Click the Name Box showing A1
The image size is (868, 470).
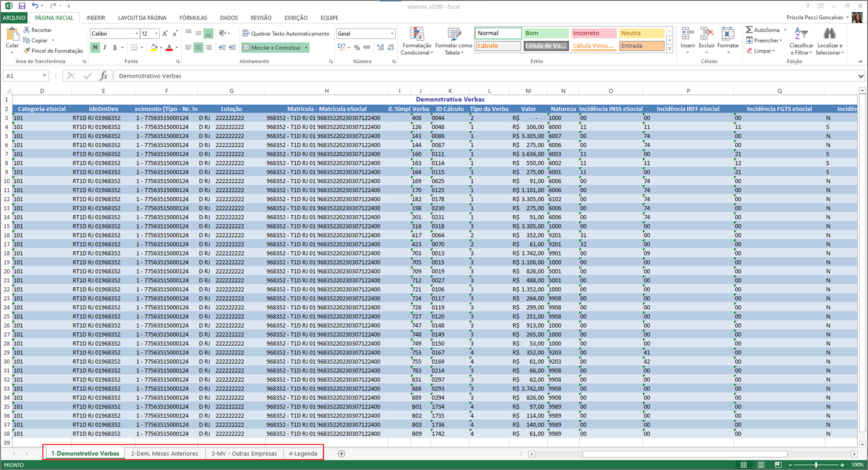click(x=22, y=76)
